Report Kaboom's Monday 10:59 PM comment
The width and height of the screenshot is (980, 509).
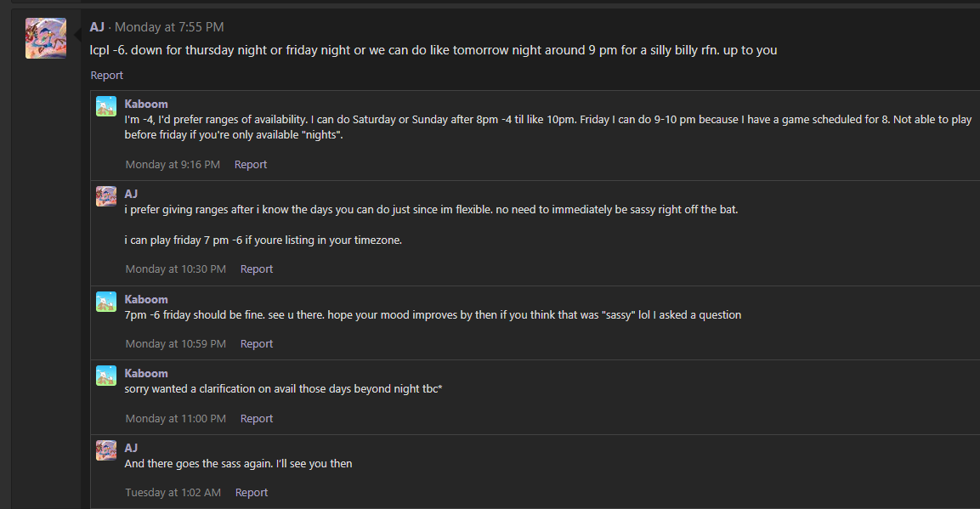[257, 343]
